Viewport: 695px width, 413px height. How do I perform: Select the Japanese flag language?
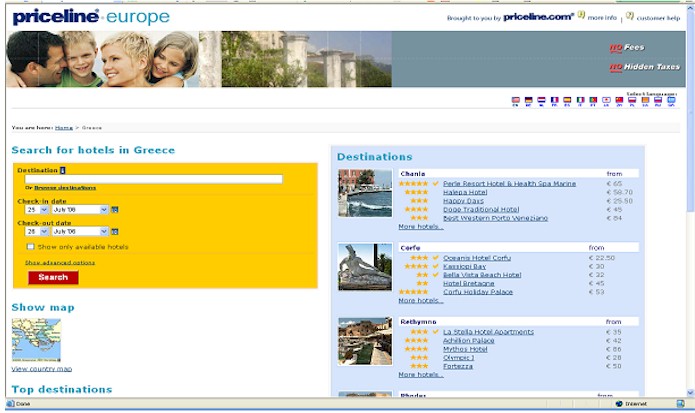pyautogui.click(x=606, y=101)
